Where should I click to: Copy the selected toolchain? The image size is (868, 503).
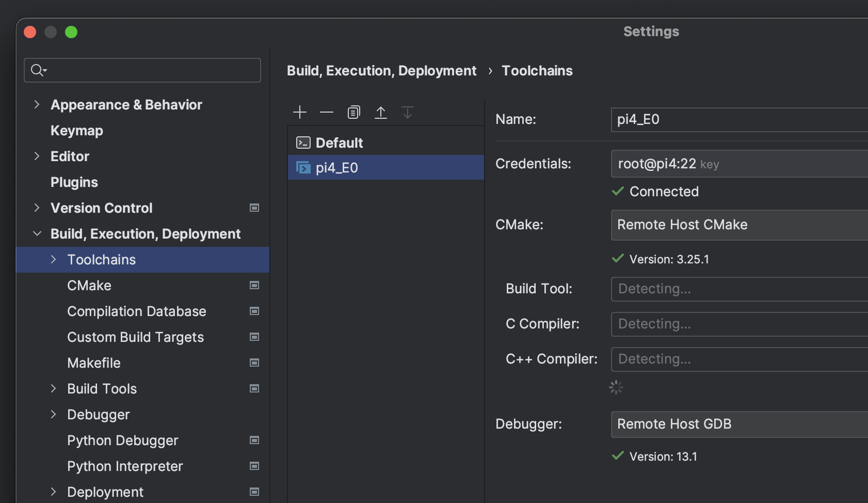(x=353, y=112)
